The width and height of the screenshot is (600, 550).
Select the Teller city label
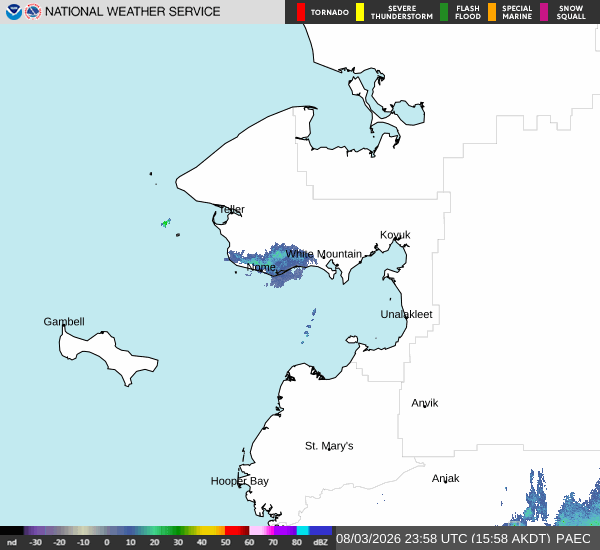[231, 209]
